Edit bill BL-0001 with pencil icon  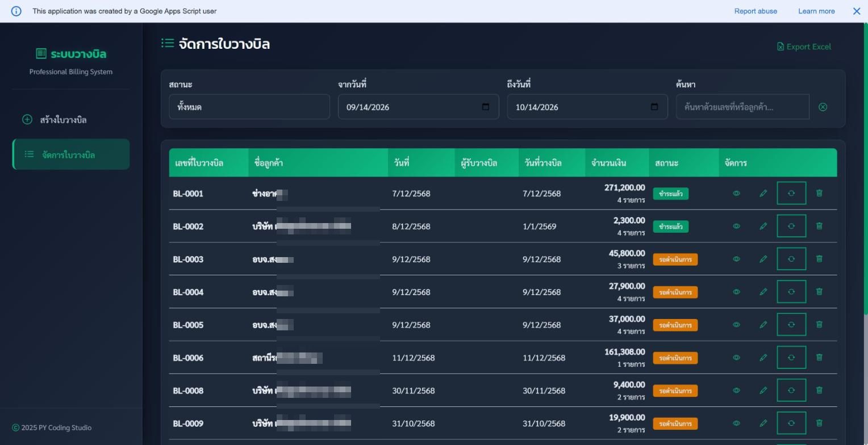click(x=763, y=193)
